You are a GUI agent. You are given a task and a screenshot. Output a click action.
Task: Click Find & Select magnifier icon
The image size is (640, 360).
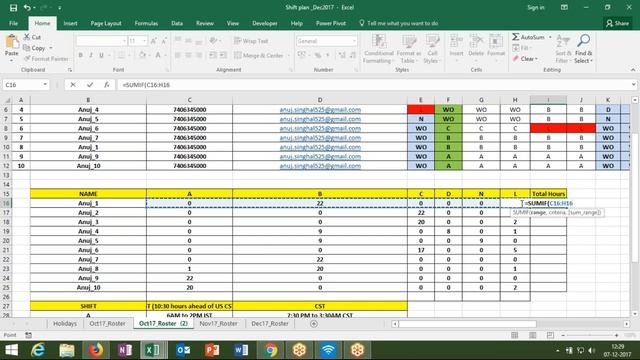583,41
